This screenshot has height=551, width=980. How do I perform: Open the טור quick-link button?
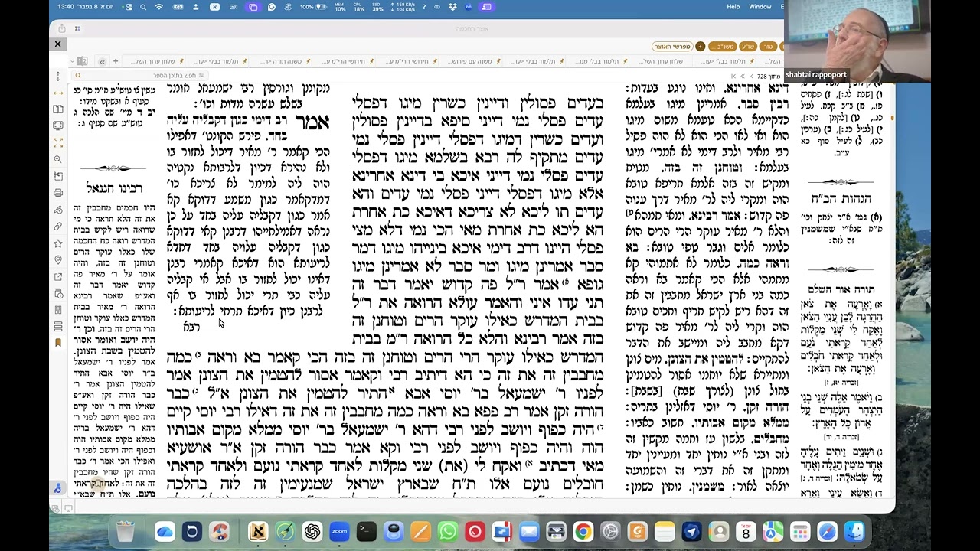(x=768, y=47)
